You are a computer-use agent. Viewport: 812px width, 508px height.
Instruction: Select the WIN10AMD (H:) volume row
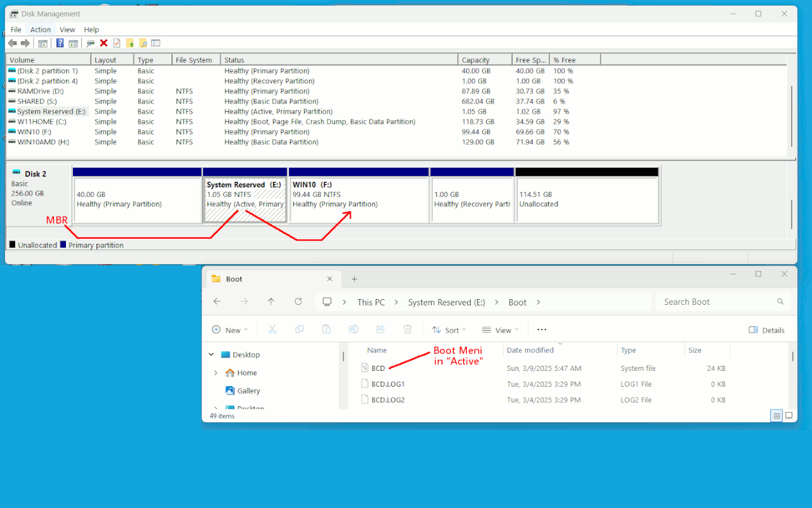pos(396,142)
